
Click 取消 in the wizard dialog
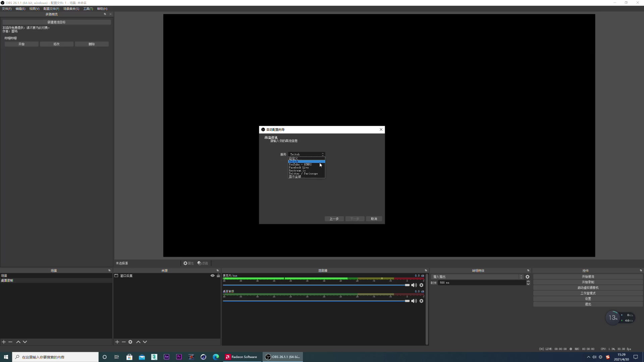[x=374, y=219]
